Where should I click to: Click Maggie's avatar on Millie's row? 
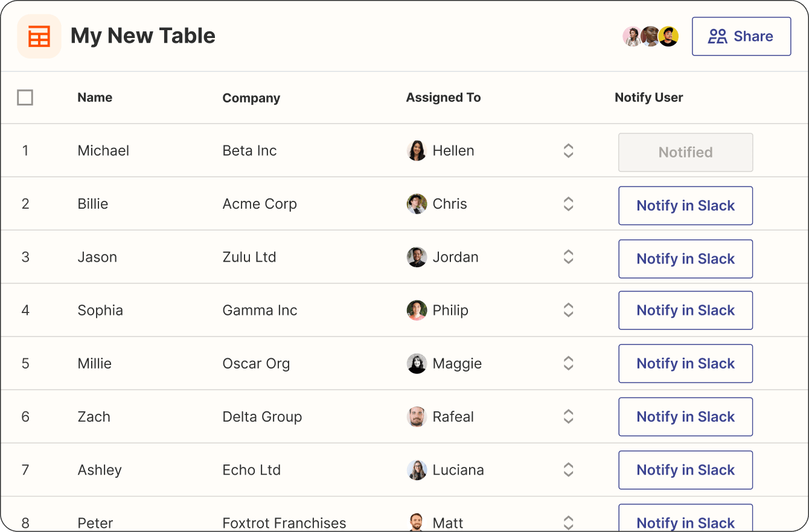tap(417, 363)
